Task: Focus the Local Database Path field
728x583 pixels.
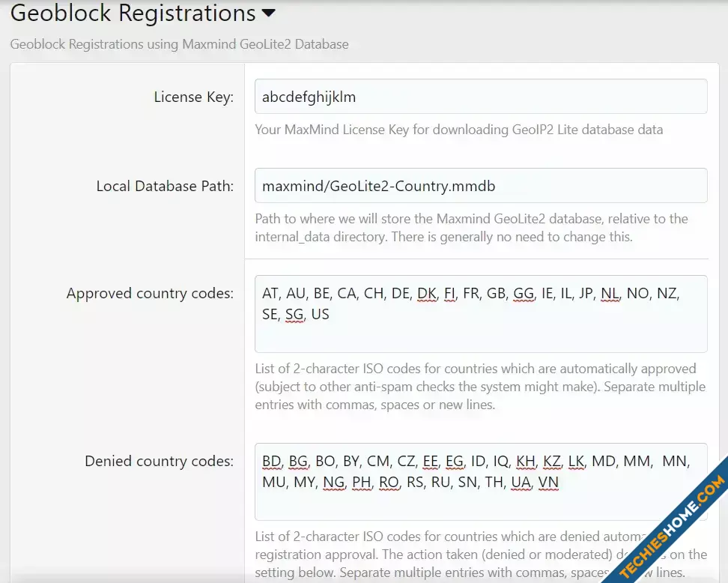Action: pos(481,186)
